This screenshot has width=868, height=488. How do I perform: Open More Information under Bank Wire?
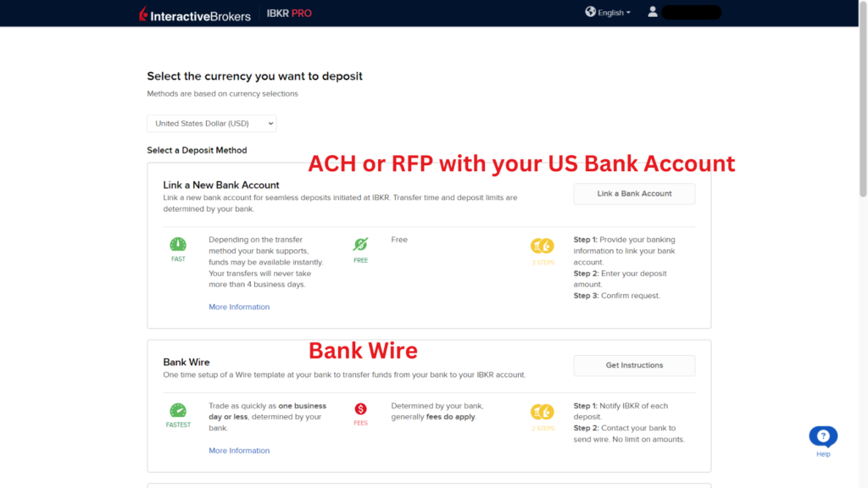[x=238, y=450]
